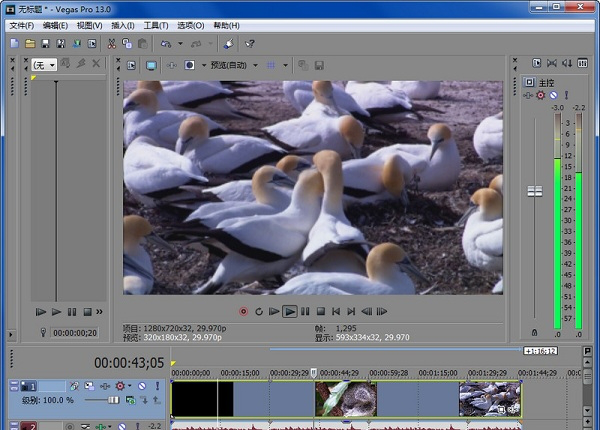Select the gannets clip thumbnail on timeline
600x447 pixels.
coord(490,399)
